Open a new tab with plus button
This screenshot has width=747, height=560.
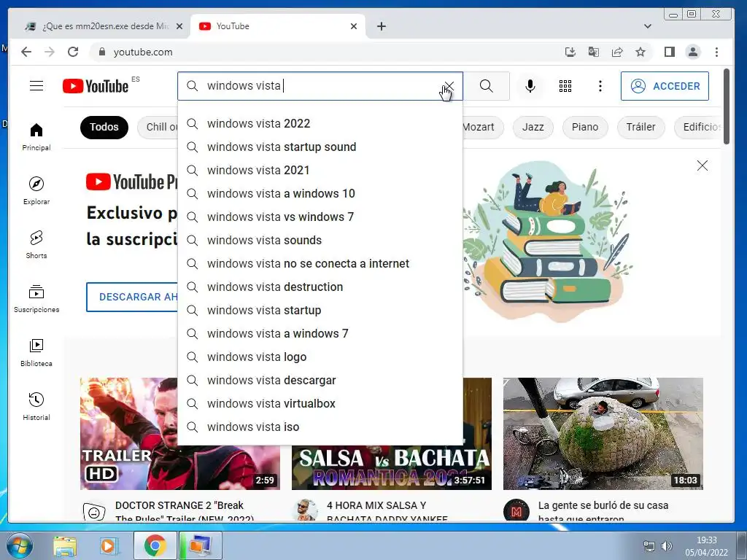381,26
